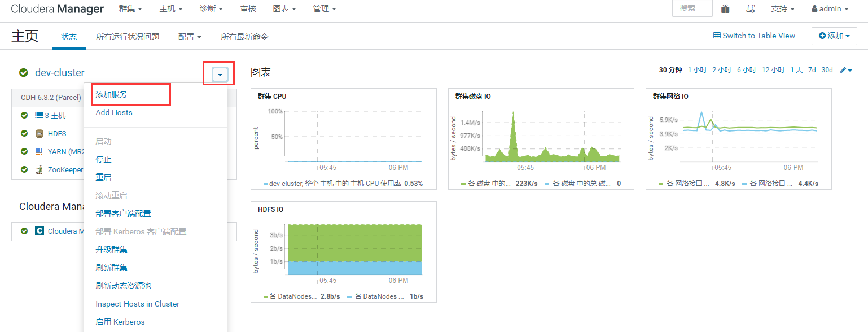This screenshot has height=332, width=868.
Task: Open the 群集 CPU chart
Action: 344,139
